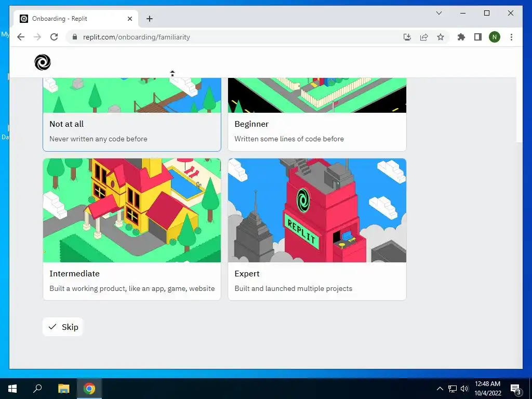Open a new browser tab
Viewport: 532px width, 399px height.
tap(149, 19)
